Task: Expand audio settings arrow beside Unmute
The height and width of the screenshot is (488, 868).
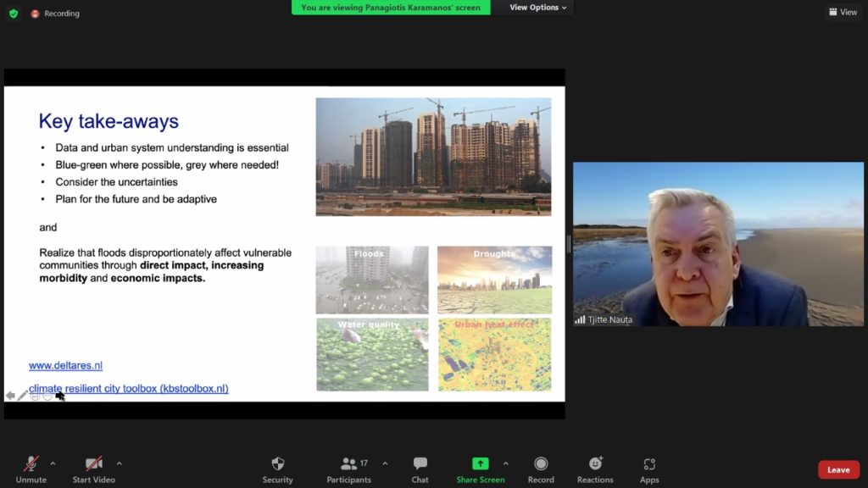Action: [x=53, y=463]
